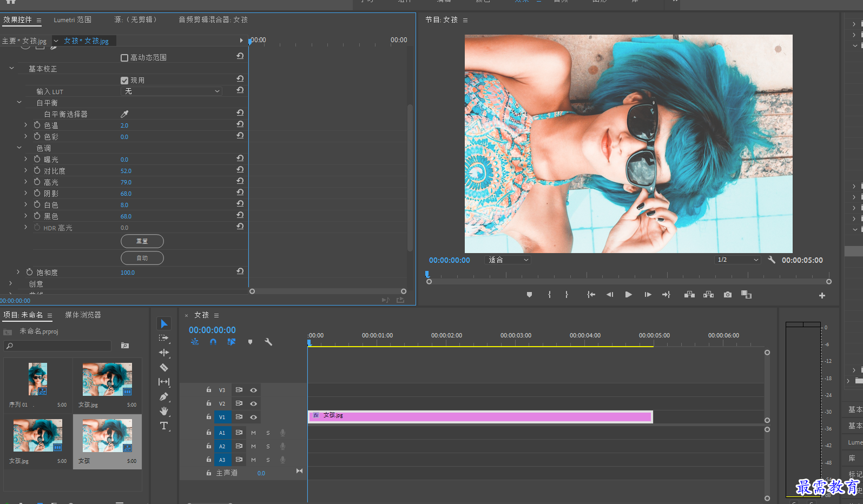Select the 序列 01 thumbnail
Viewport: 863px width, 504px height.
[x=38, y=379]
